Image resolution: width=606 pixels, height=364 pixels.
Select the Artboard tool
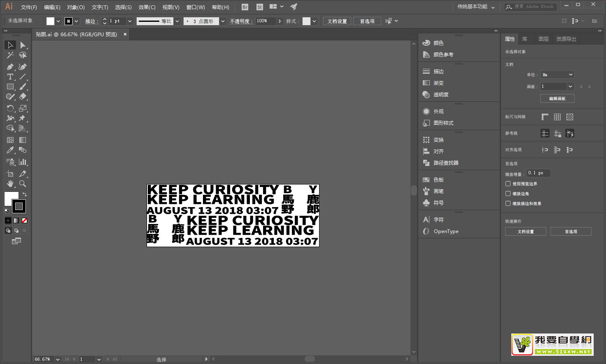(x=10, y=174)
